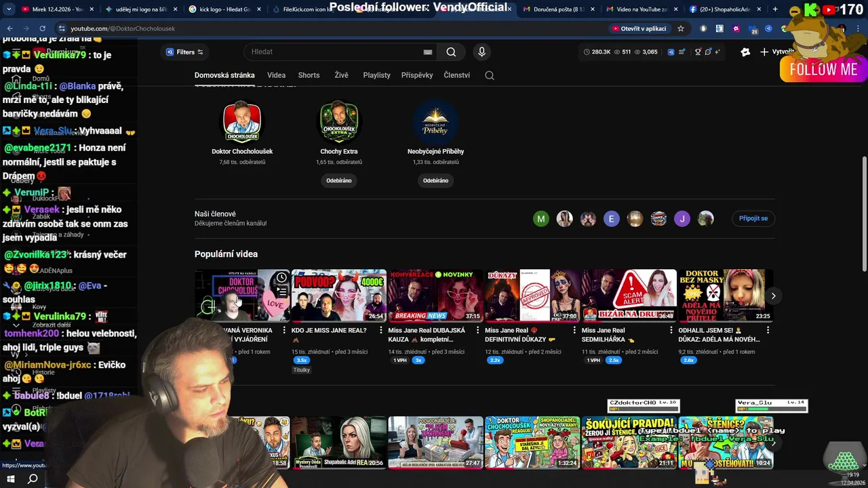Click 280.3K subscriber stat in header

tap(597, 52)
